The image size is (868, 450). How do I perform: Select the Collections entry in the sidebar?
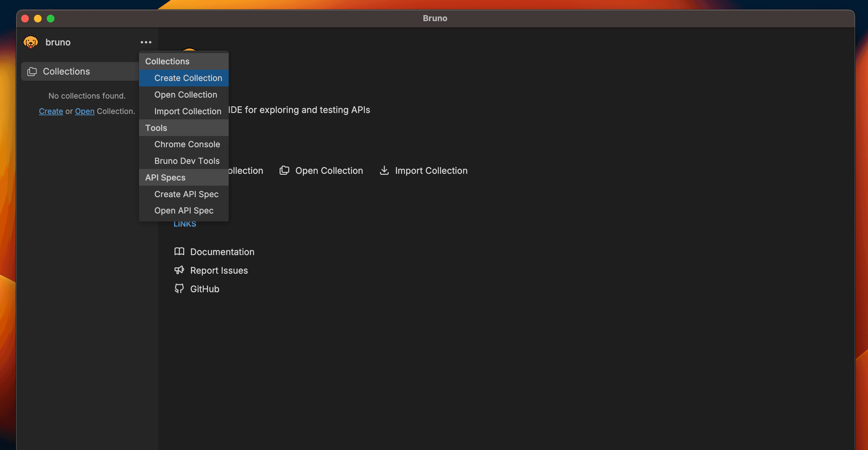[x=66, y=71]
